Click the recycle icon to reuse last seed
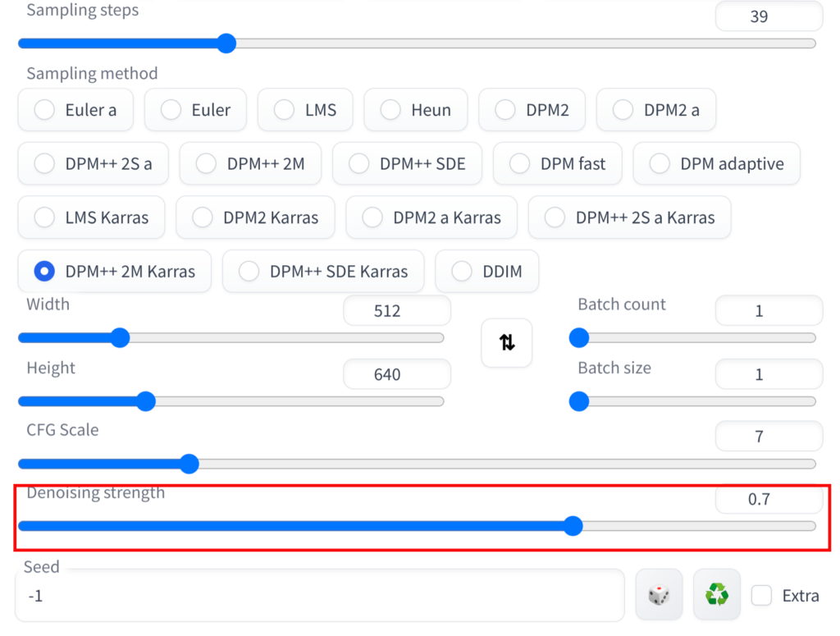Image resolution: width=840 pixels, height=636 pixels. 716,594
